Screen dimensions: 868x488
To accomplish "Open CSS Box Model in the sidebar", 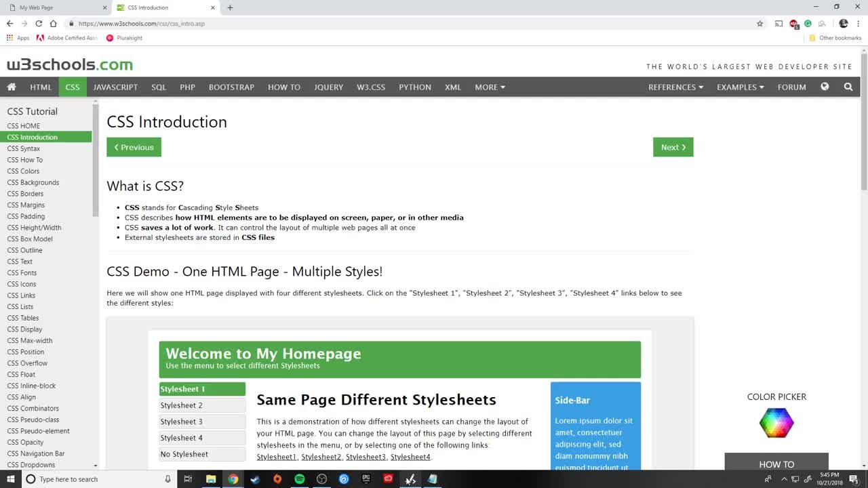I will click(x=30, y=239).
